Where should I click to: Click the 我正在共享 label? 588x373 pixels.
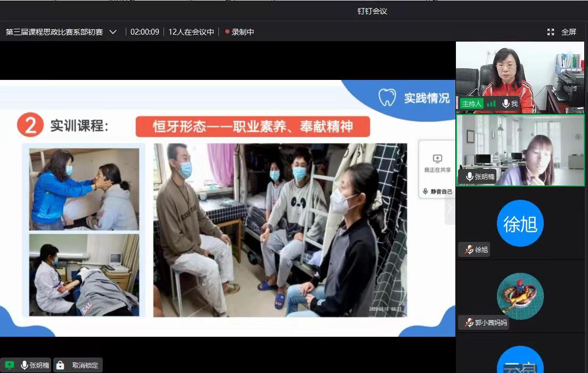click(x=437, y=170)
